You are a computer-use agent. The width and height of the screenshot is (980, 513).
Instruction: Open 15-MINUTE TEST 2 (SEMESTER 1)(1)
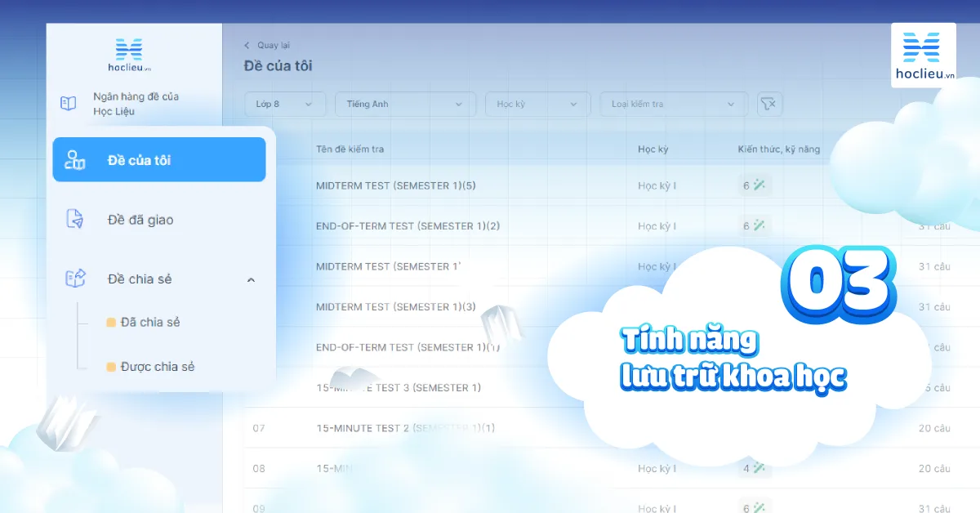pos(405,428)
